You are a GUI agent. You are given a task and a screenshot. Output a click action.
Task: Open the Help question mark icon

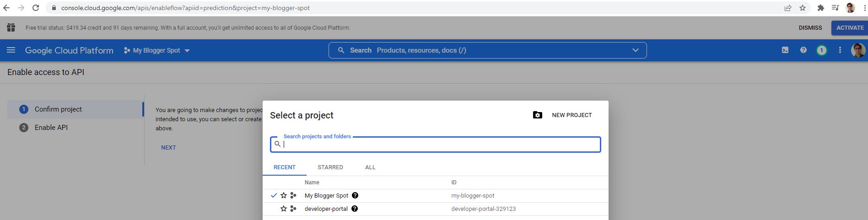click(x=803, y=50)
